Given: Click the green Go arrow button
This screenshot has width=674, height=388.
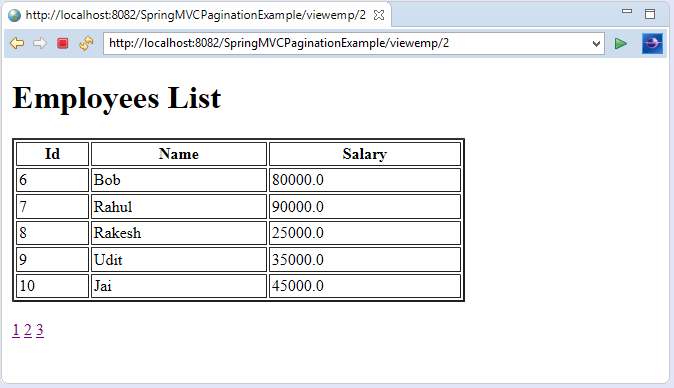Looking at the screenshot, I should (x=620, y=43).
